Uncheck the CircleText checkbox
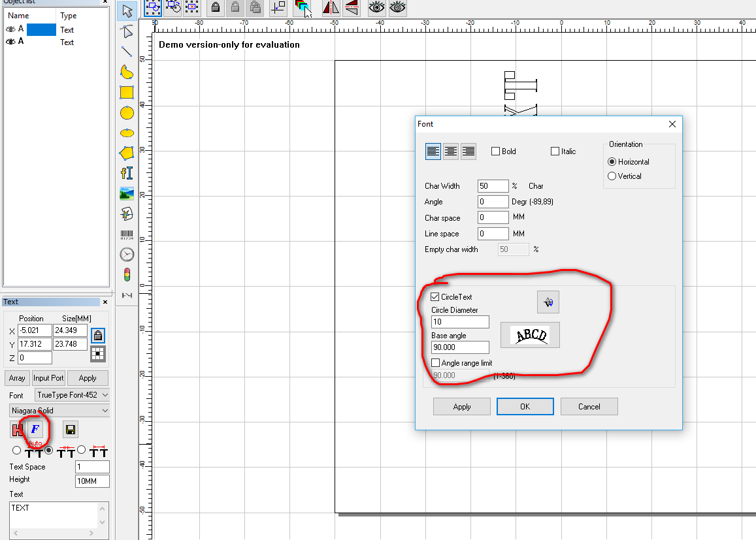The image size is (756, 540). point(436,297)
